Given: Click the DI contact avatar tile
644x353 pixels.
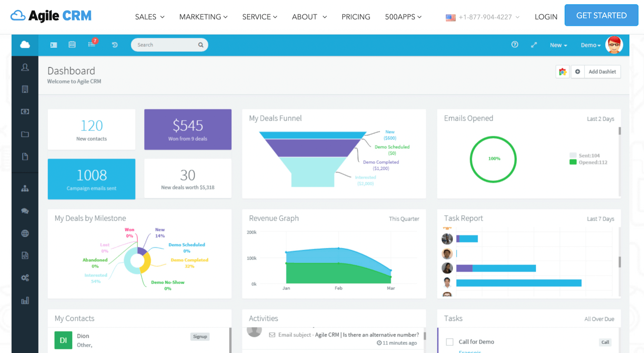Looking at the screenshot, I should click(x=63, y=340).
